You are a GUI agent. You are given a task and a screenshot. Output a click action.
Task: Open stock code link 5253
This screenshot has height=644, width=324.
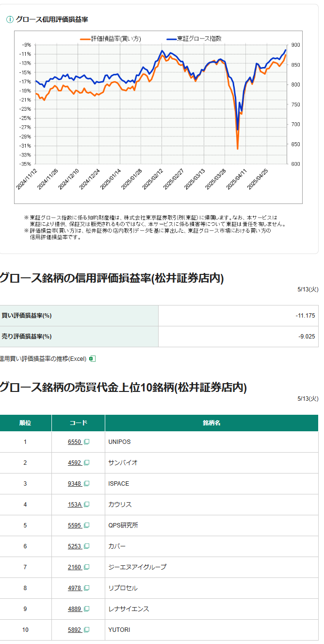point(75,546)
